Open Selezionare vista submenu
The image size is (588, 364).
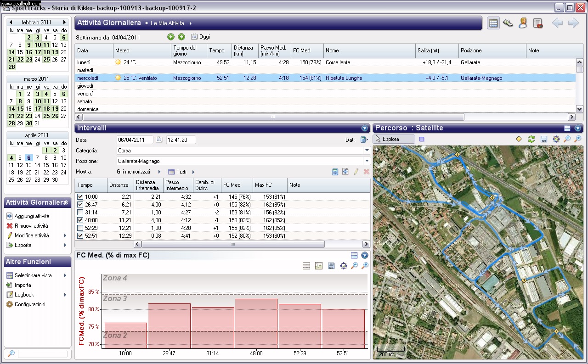tap(37, 275)
